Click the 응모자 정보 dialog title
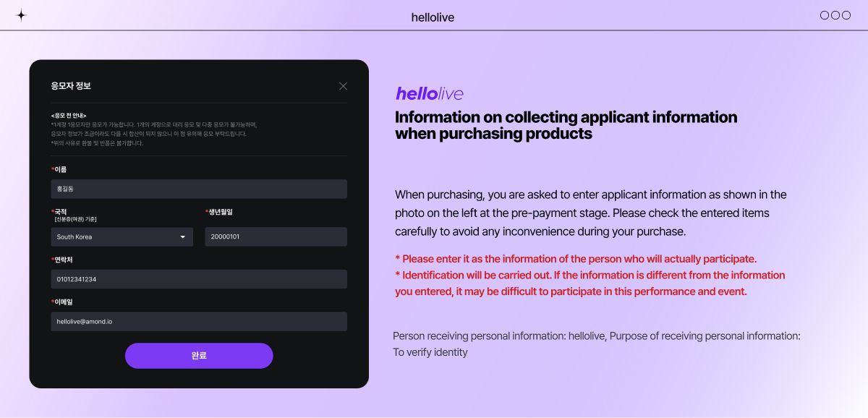This screenshot has height=418, width=868. 71,86
